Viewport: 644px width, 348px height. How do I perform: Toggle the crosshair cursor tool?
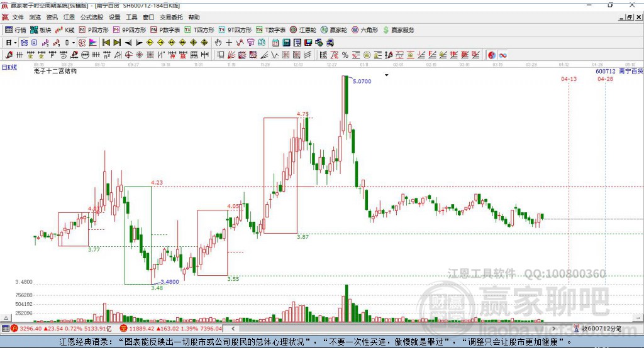pos(229,43)
